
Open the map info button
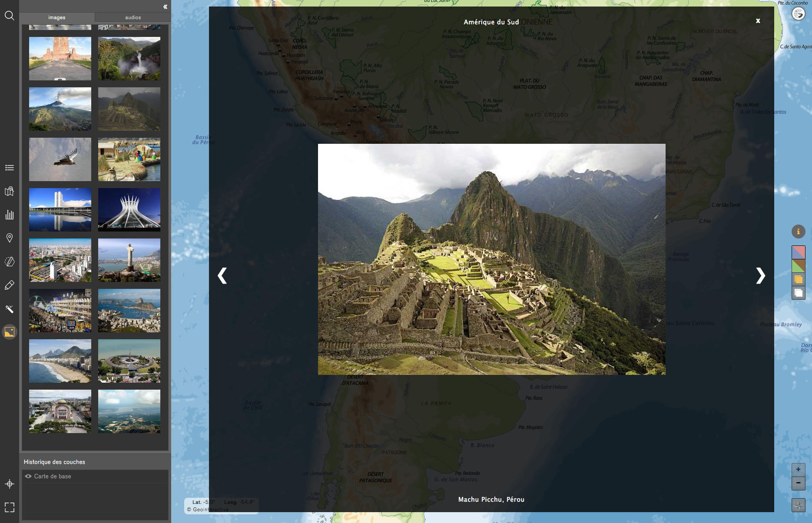[798, 232]
